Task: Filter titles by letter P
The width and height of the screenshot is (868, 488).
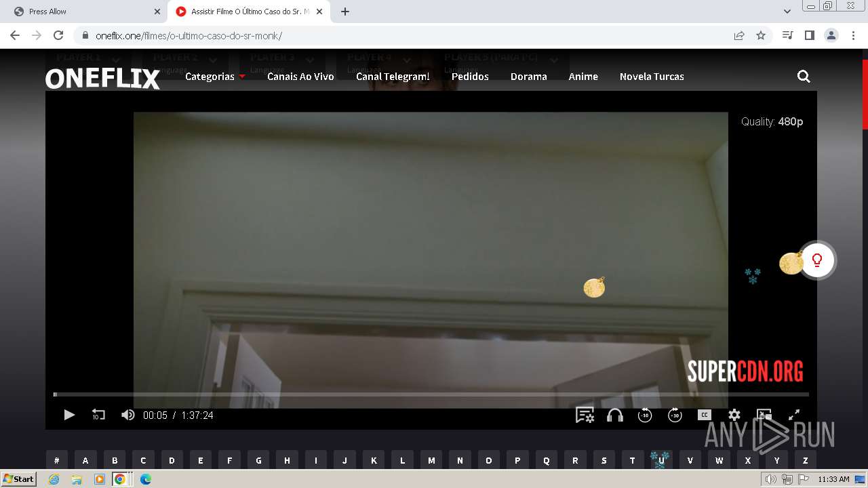Action: pos(517,460)
